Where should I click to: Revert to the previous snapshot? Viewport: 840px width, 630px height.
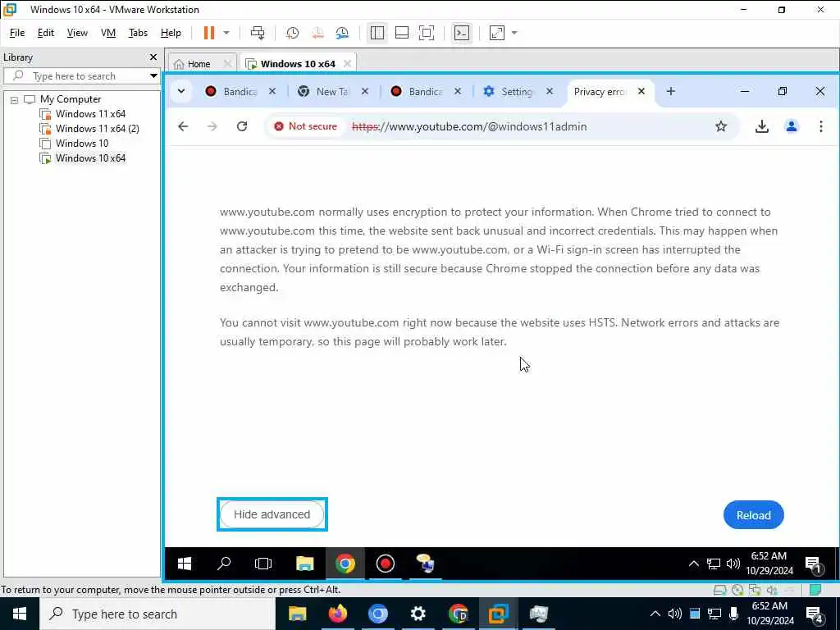point(317,33)
